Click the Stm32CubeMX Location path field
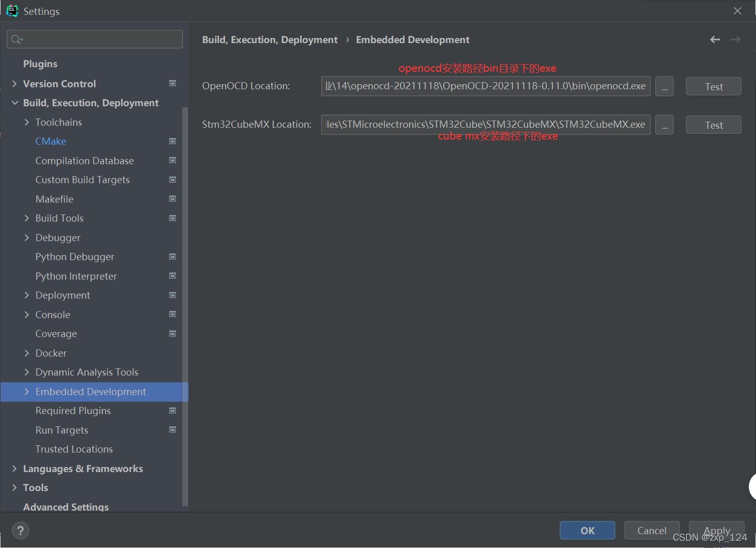756x548 pixels. pos(486,125)
